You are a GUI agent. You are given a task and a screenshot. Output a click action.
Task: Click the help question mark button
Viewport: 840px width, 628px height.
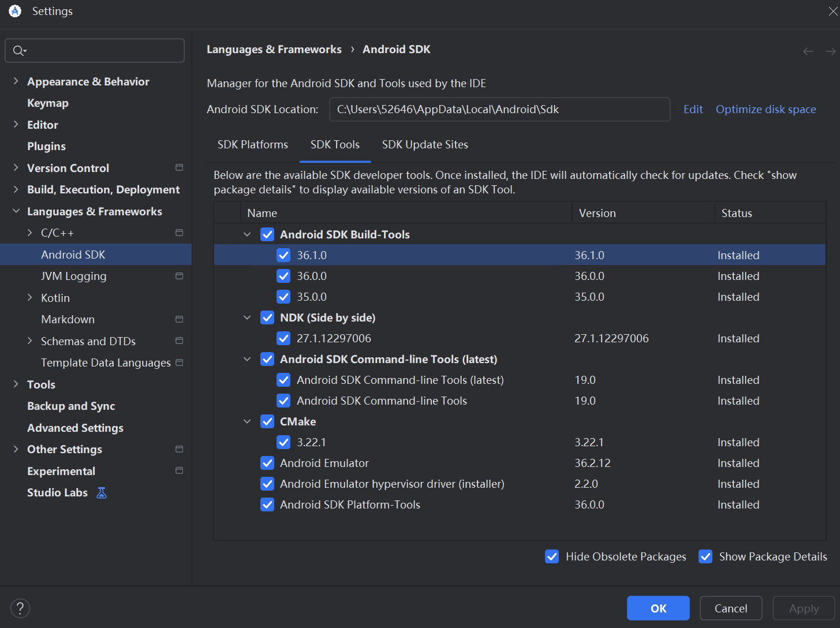tap(20, 608)
